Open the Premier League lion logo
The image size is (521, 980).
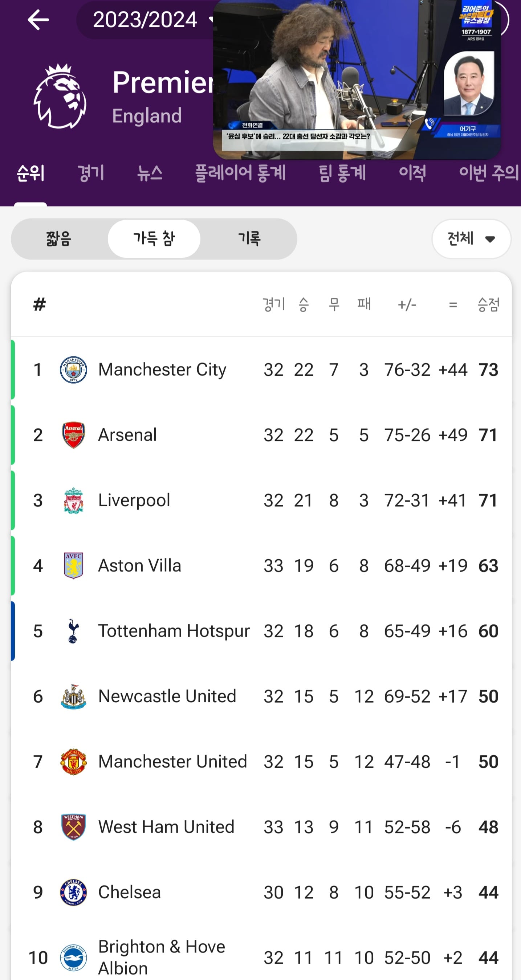(x=60, y=96)
